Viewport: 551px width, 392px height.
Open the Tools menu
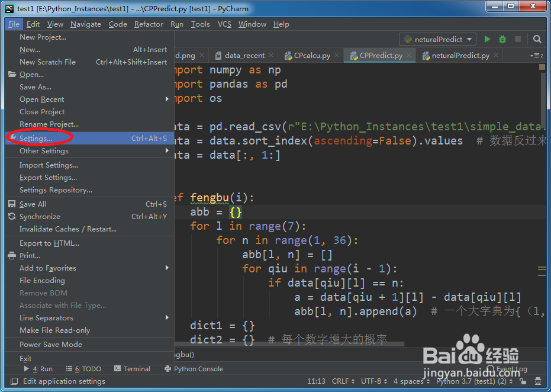pos(200,24)
